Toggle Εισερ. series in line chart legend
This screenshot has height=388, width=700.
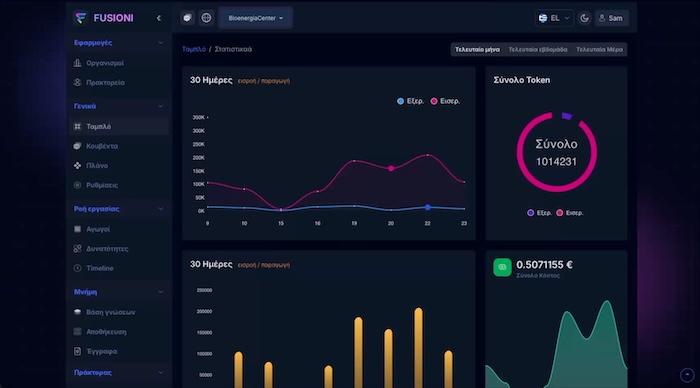(x=445, y=101)
